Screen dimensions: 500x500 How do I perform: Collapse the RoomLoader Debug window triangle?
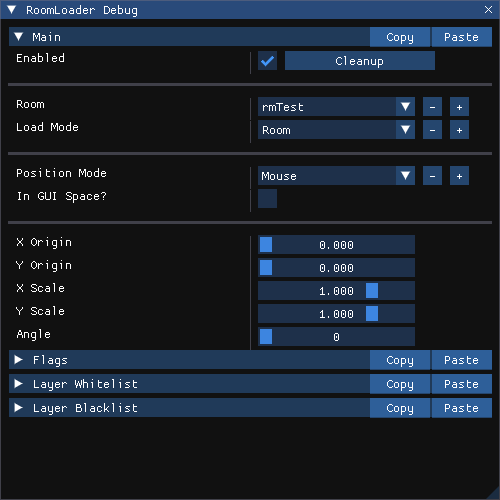[12, 10]
